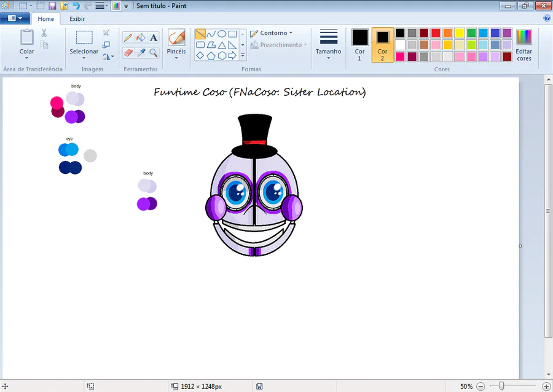Expand the Formas gallery more arrow
This screenshot has width=553, height=392.
243,56
